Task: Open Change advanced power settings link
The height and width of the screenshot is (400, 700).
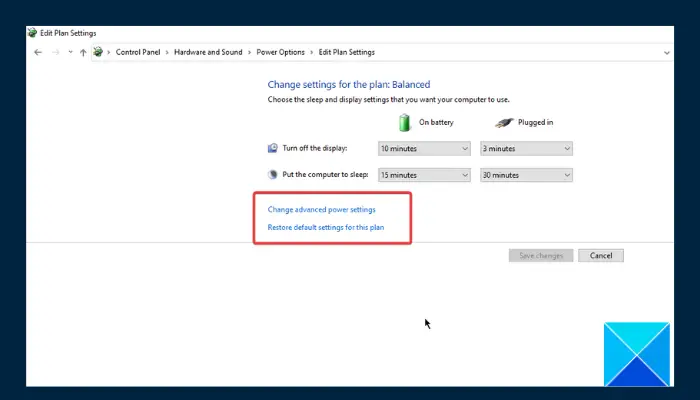Action: [x=321, y=209]
